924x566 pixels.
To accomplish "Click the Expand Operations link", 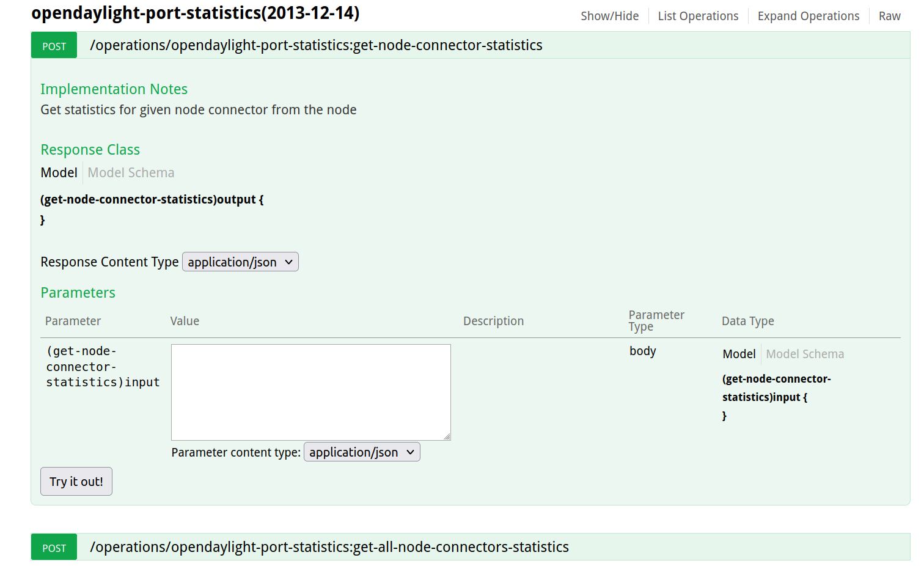I will click(x=808, y=17).
